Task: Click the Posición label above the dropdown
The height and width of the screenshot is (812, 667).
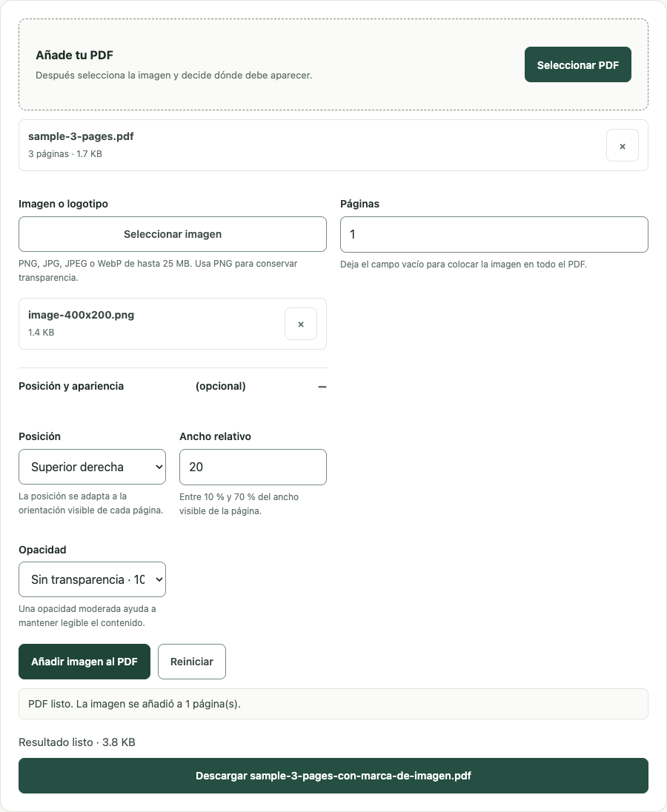Action: (x=39, y=436)
